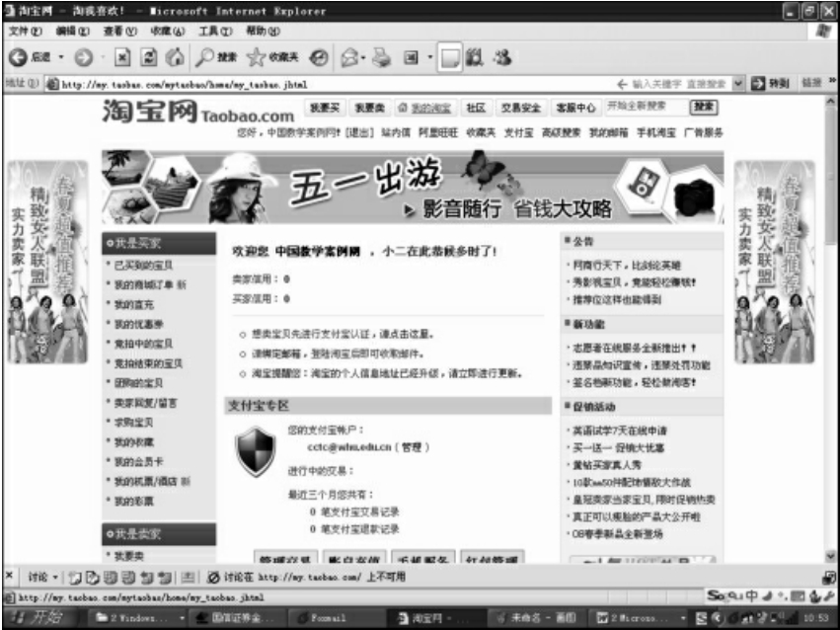Click the 转到 Go button icon
This screenshot has width=840, height=630.
point(758,84)
